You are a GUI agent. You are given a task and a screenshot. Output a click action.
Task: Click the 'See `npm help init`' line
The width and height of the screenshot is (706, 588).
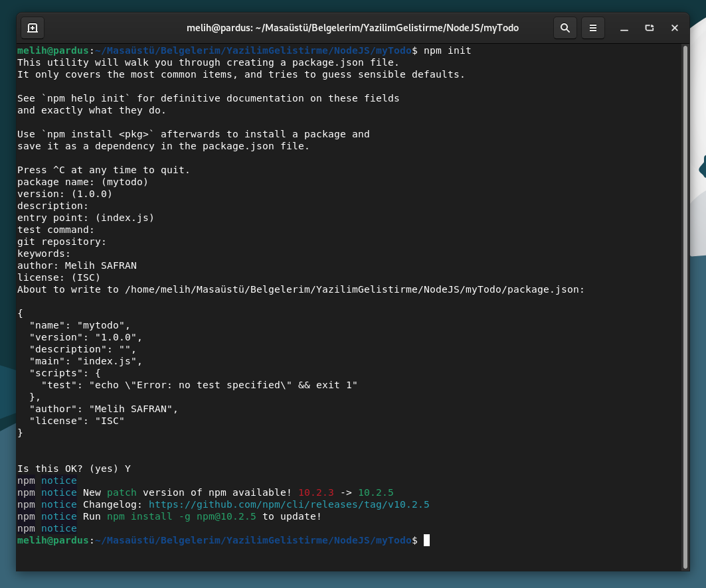[x=208, y=98]
